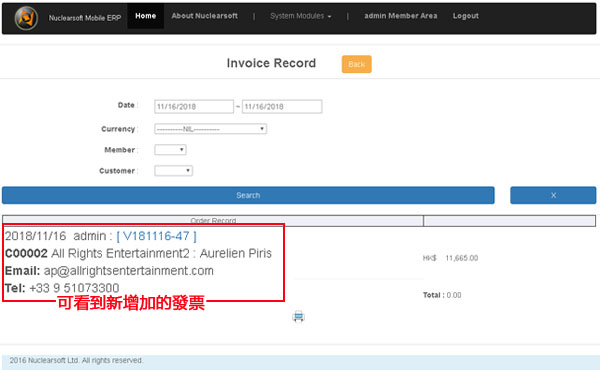Click the printer icon below the invoice
Screen dimensions: 600x370
[298, 316]
